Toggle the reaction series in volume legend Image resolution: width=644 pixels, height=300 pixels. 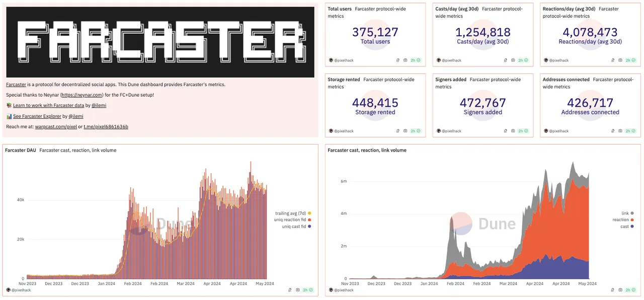[x=623, y=220]
